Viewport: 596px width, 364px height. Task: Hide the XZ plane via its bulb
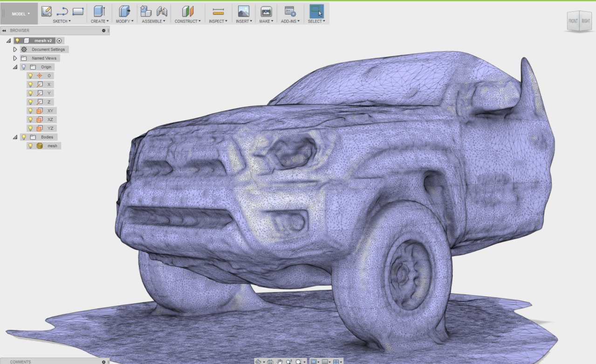click(x=30, y=120)
